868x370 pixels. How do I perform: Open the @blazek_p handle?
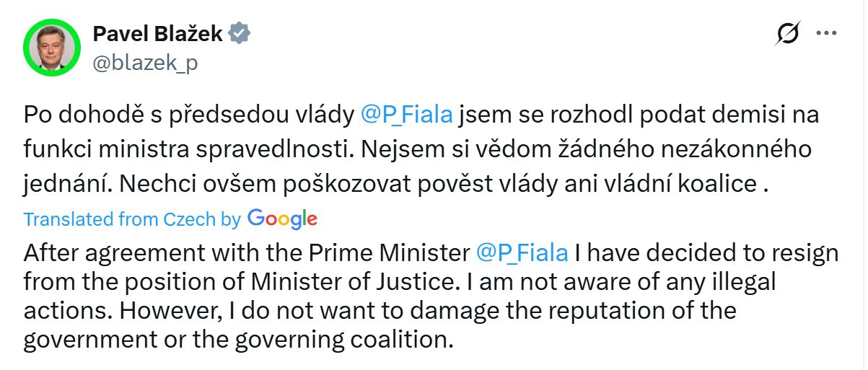[145, 63]
